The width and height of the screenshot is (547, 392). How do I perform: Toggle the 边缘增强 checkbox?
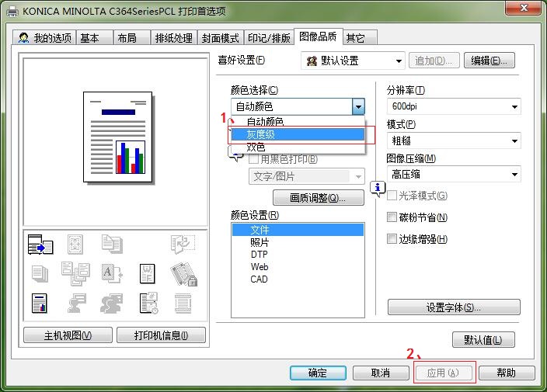(392, 239)
